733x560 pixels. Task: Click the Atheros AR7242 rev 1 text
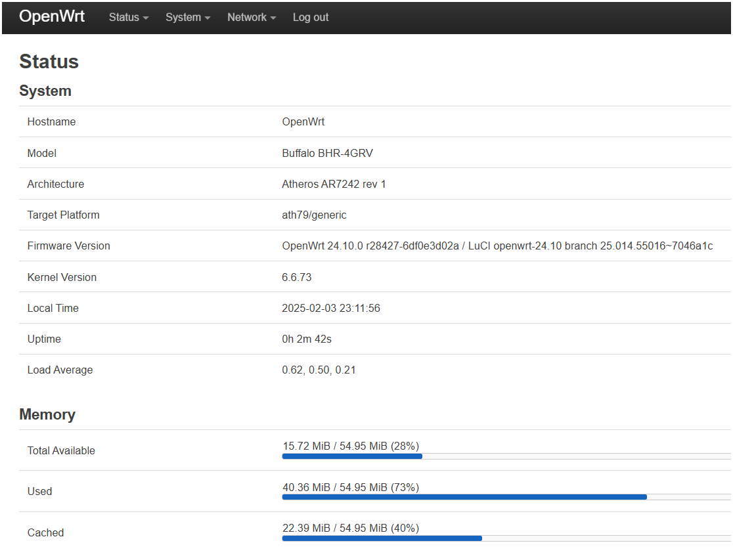tap(334, 184)
